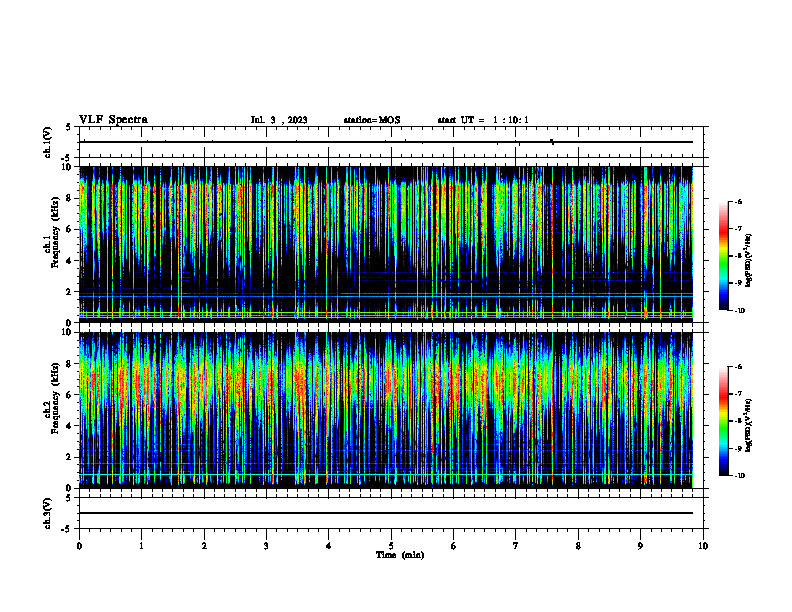792x612 pixels.
Task: Click the "6" frequency tick of ch.1 spectrogram
Action: (x=70, y=229)
